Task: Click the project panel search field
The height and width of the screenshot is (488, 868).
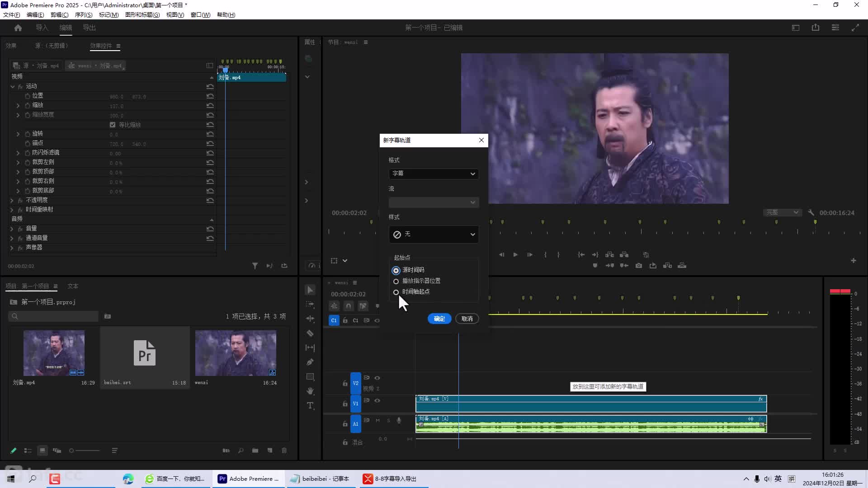Action: tap(53, 316)
